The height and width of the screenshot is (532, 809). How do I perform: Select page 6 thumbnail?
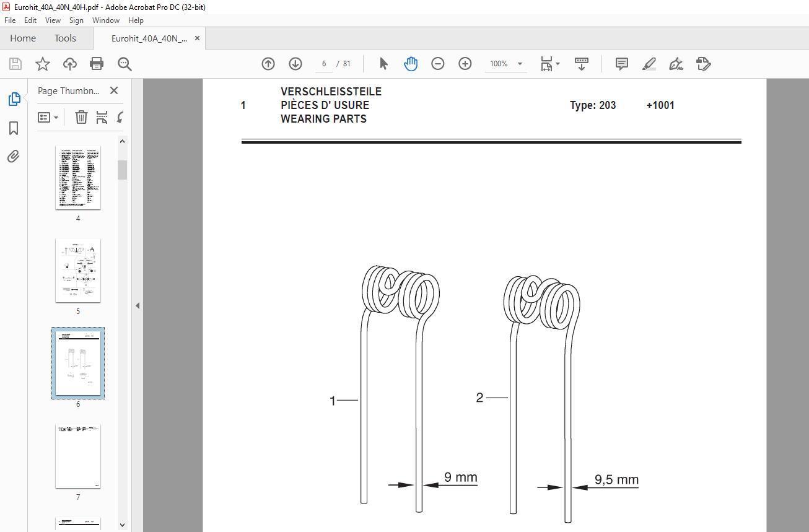pos(78,364)
